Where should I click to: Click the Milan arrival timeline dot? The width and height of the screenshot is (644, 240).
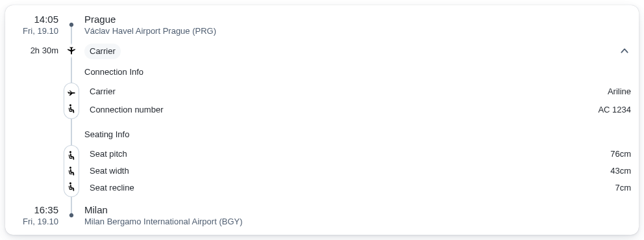click(71, 215)
